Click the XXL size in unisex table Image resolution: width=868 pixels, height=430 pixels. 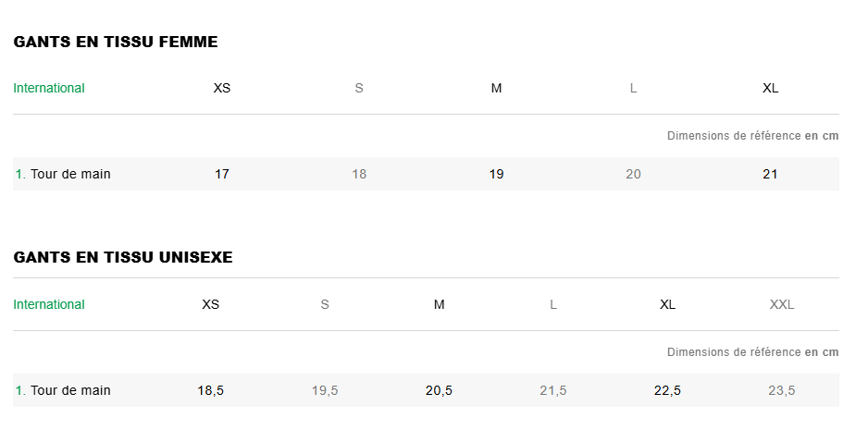782,304
